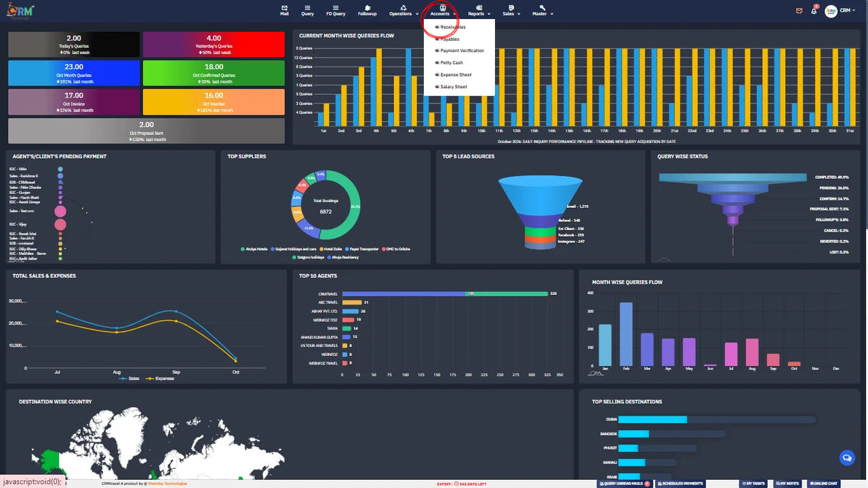
Task: Open Scheduled Payment's button in footer
Action: click(680, 483)
